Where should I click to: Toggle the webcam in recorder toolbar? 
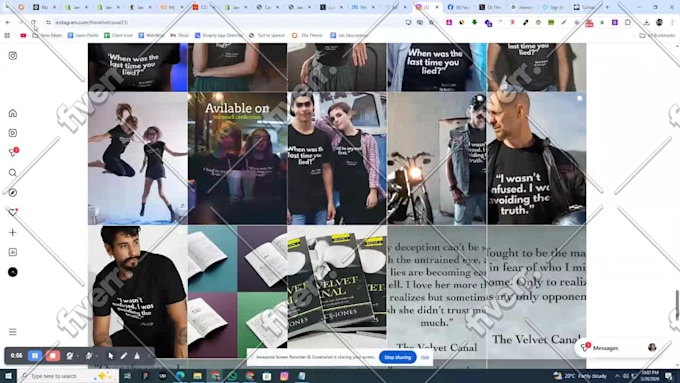(69, 356)
